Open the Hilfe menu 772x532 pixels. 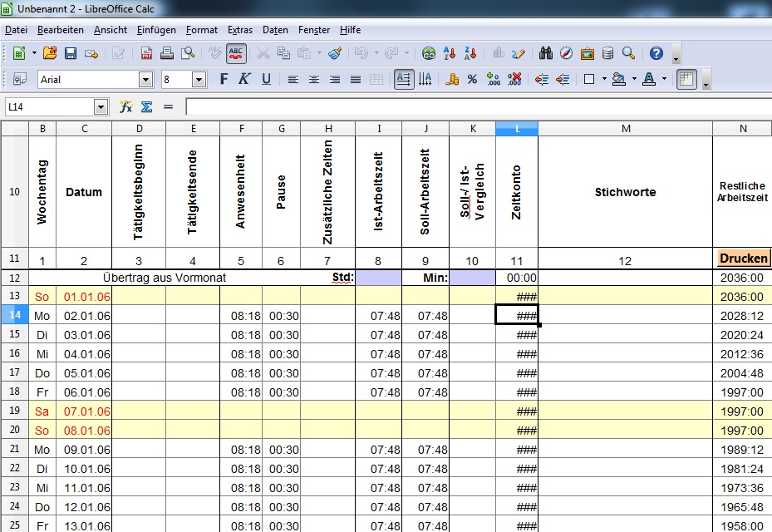(350, 30)
